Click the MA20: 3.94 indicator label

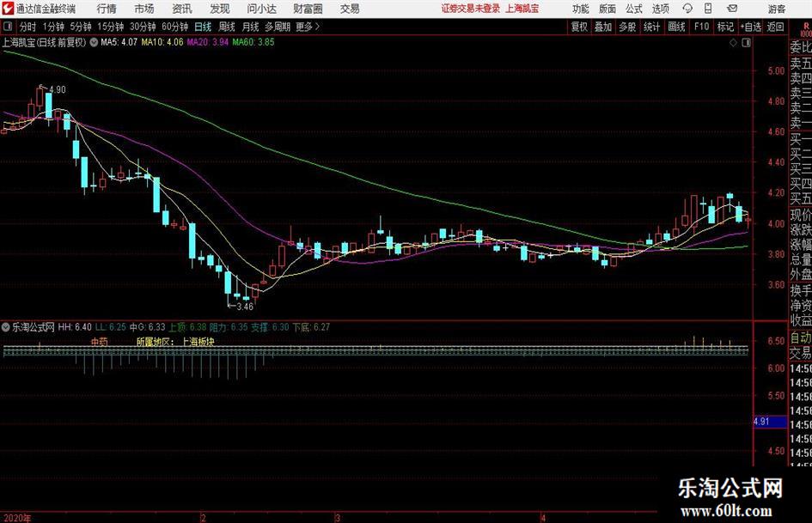pyautogui.click(x=208, y=42)
